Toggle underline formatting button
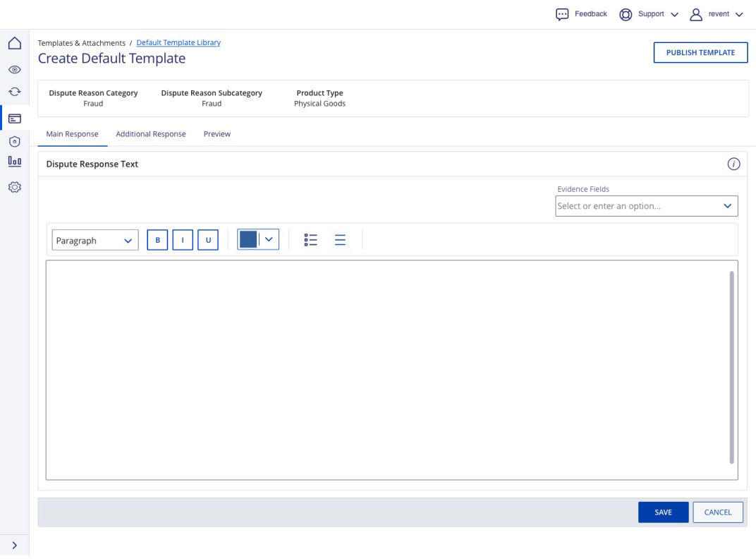 tap(208, 240)
